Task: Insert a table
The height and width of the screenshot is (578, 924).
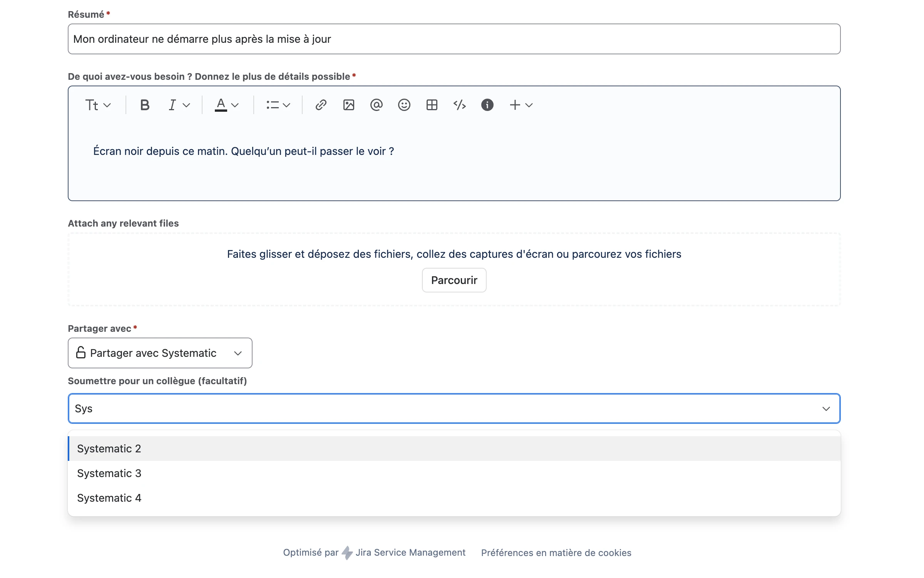Action: [x=432, y=105]
